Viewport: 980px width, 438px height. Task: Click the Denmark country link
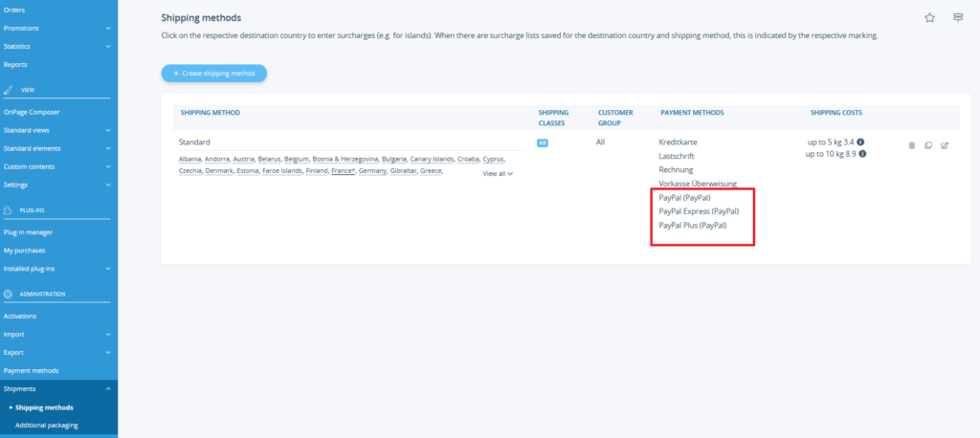(219, 170)
